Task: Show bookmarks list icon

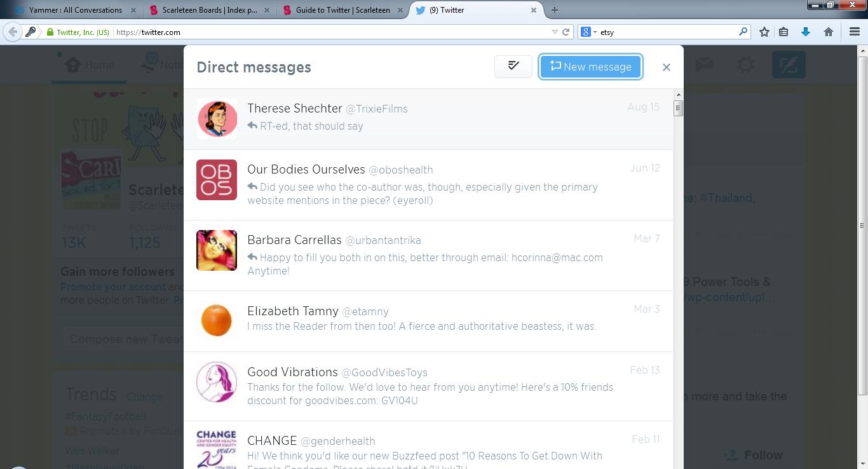Action: tap(783, 32)
